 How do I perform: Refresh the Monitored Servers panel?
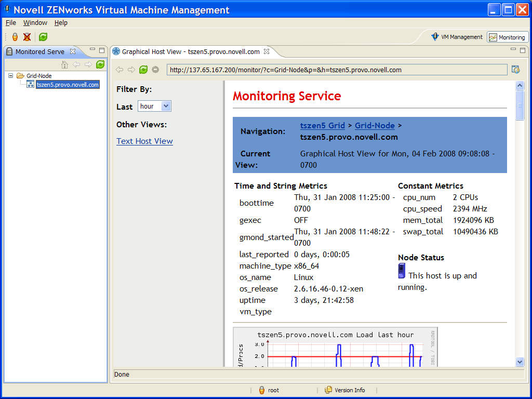click(x=100, y=64)
